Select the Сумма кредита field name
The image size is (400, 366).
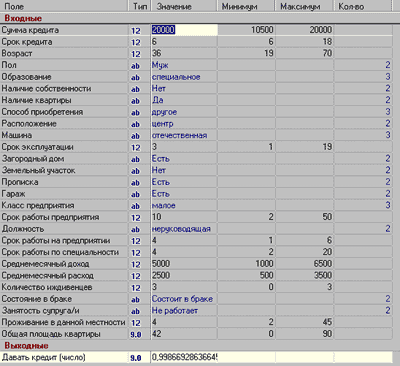click(x=30, y=30)
